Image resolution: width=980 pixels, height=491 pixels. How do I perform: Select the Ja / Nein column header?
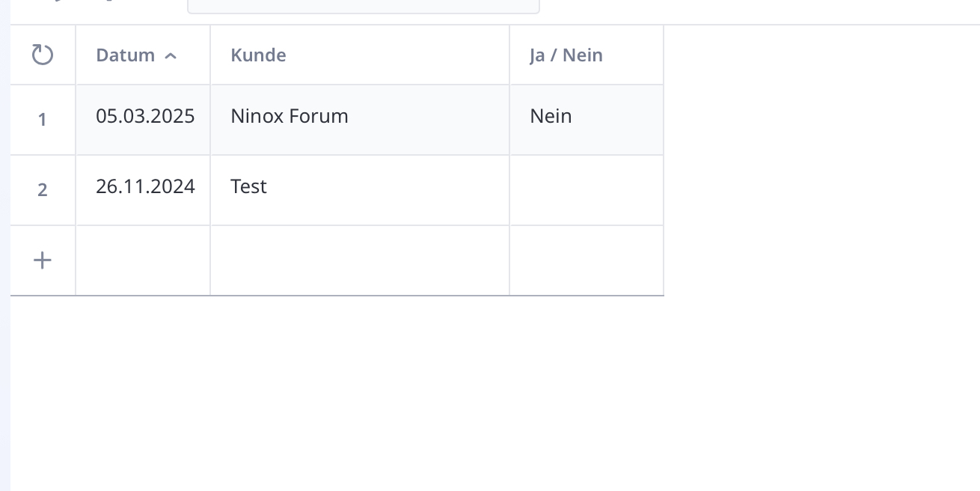point(587,55)
